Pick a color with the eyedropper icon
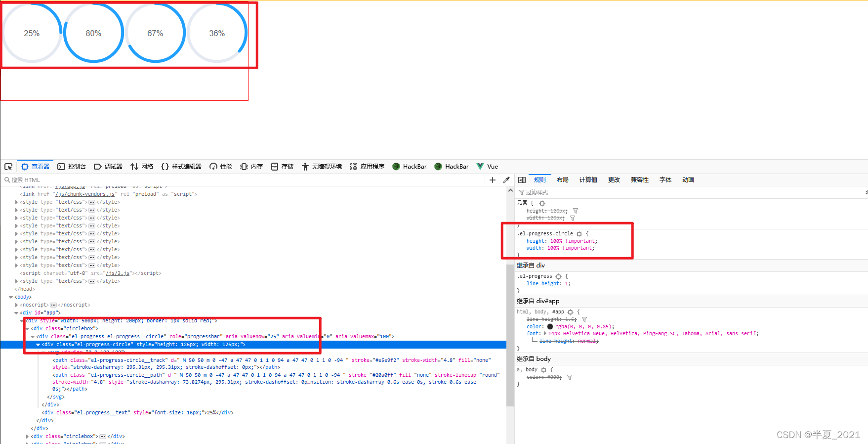Viewport: 868px width, 444px height. pyautogui.click(x=506, y=180)
